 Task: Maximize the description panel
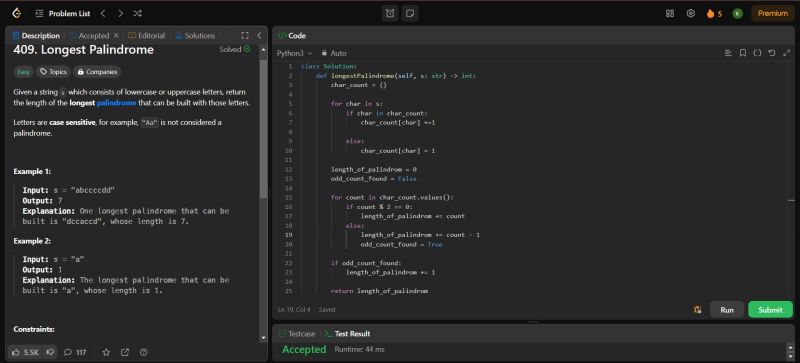(245, 36)
